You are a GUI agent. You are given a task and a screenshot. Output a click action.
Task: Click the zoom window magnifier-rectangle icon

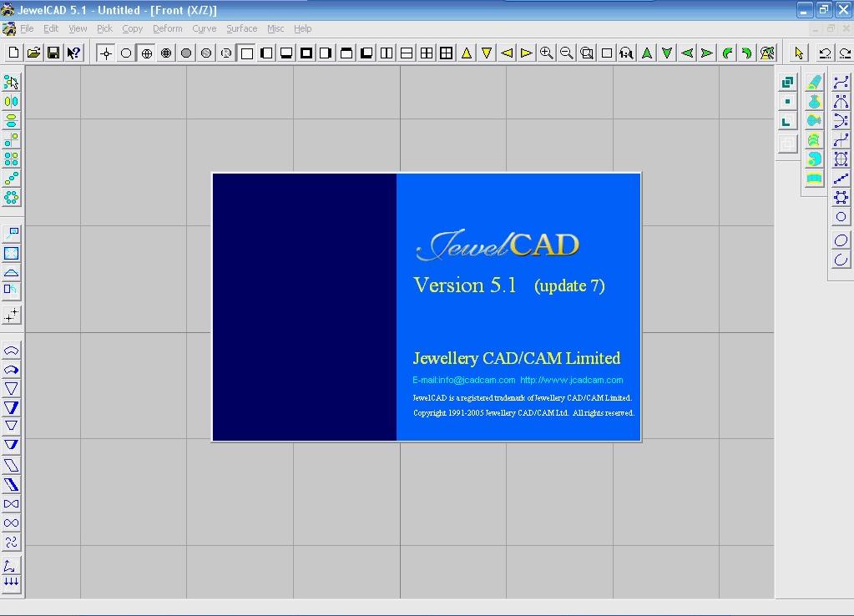(x=587, y=53)
